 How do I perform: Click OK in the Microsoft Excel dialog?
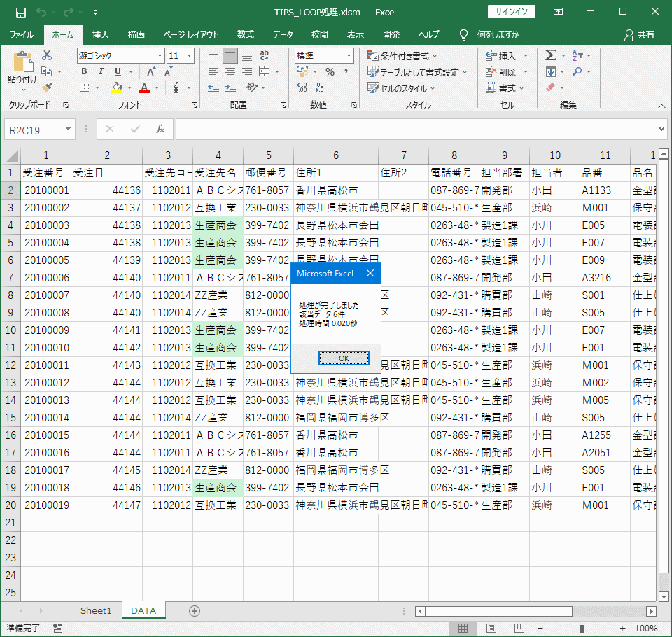[344, 358]
